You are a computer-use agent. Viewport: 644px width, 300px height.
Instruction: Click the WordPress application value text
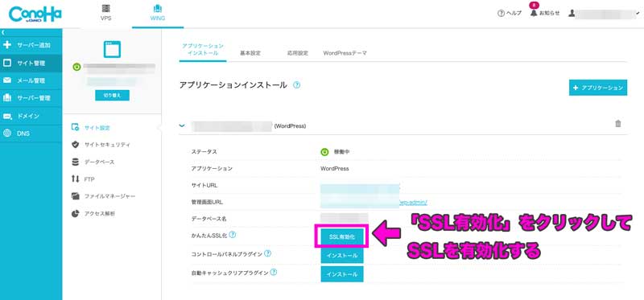(335, 169)
